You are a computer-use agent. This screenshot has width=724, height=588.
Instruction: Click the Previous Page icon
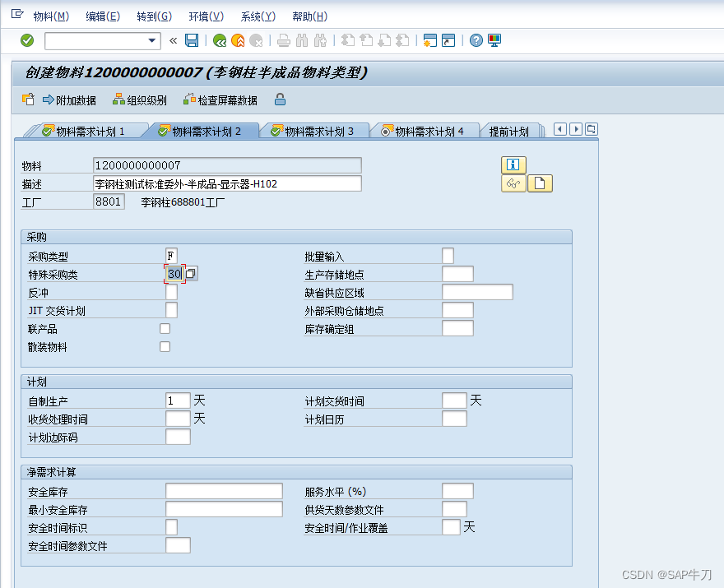366,40
